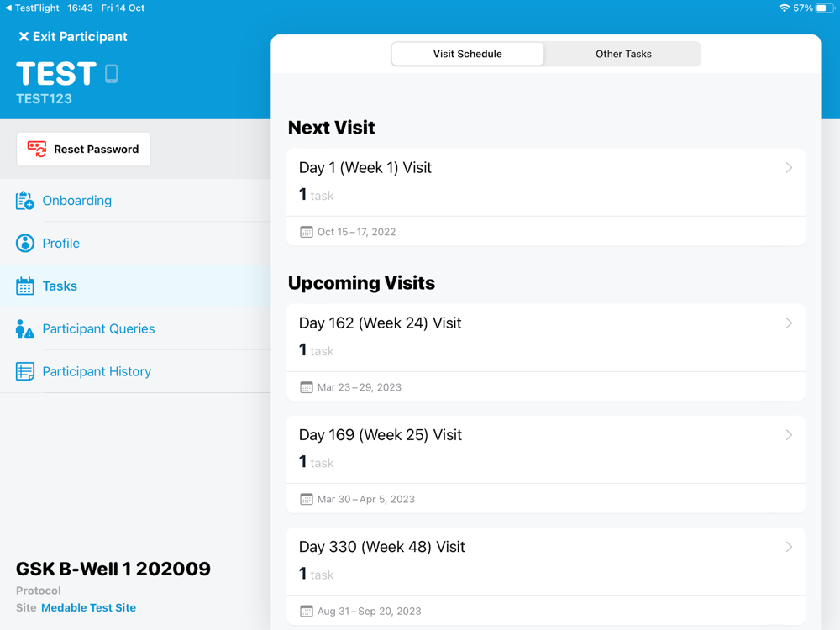Tap calendar icon next to Aug 31–Sep 20, 2023
Image resolution: width=840 pixels, height=630 pixels.
coord(306,612)
